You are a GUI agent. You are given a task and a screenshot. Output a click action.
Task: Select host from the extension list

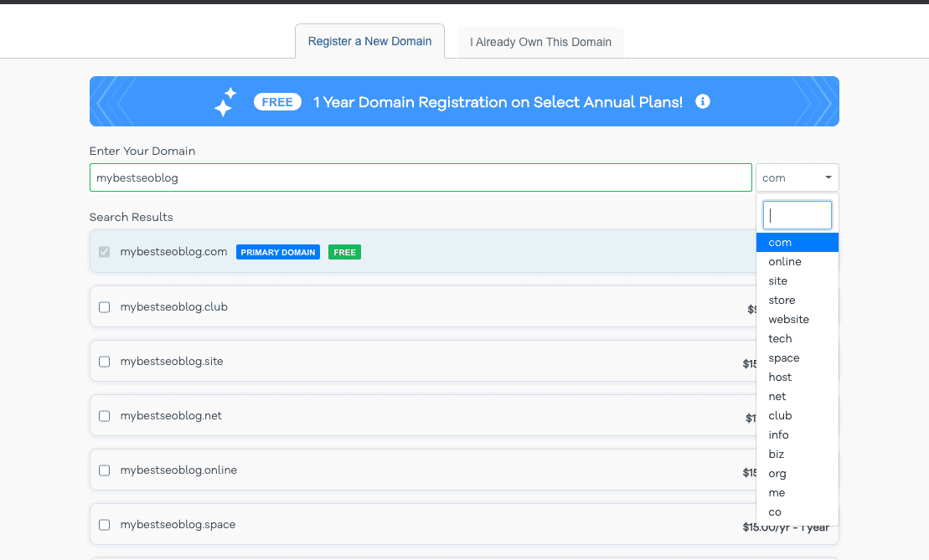point(797,377)
